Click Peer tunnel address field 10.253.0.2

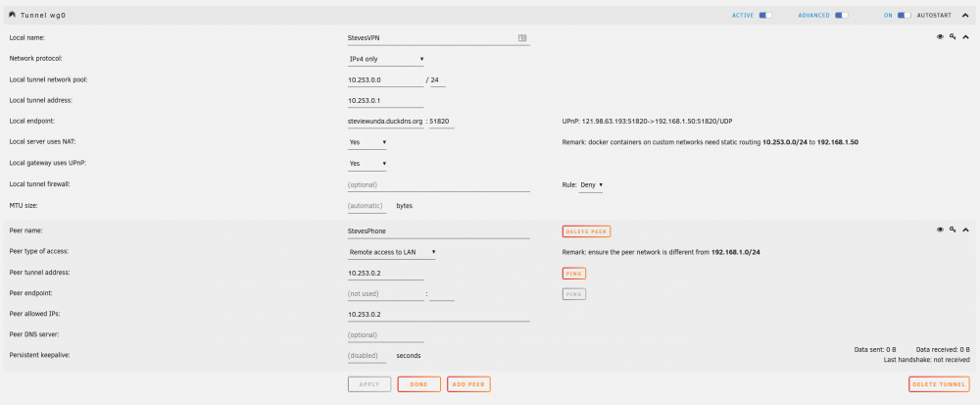point(385,274)
